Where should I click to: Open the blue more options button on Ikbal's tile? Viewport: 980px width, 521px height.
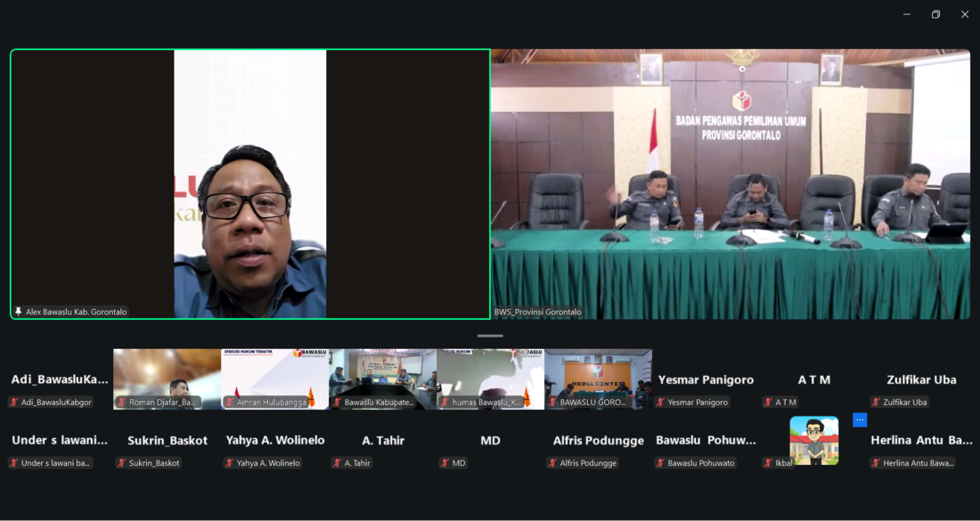[x=860, y=419]
